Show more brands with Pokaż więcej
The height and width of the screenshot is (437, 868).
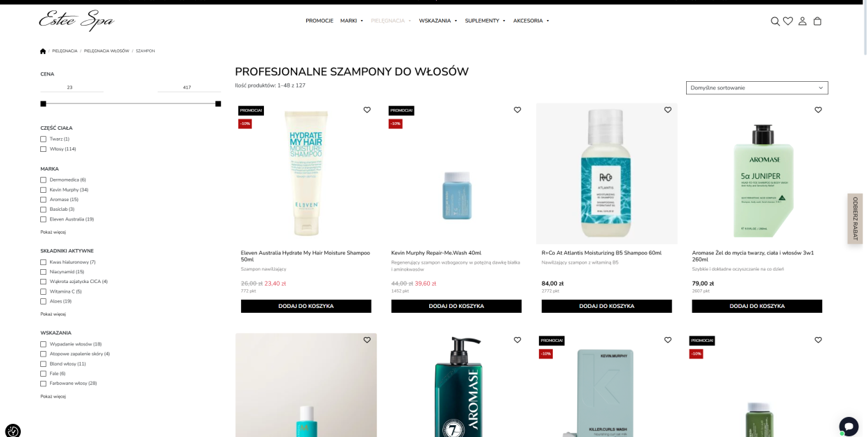pyautogui.click(x=53, y=232)
